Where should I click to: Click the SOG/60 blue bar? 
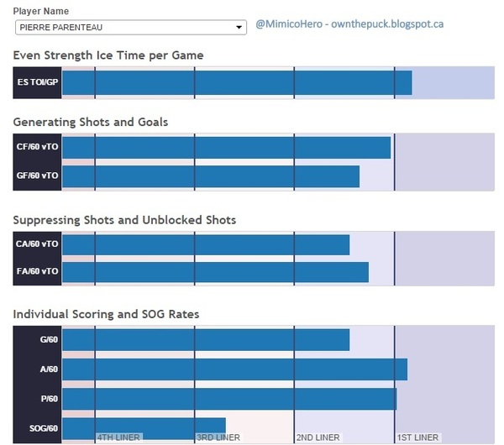[144, 427]
